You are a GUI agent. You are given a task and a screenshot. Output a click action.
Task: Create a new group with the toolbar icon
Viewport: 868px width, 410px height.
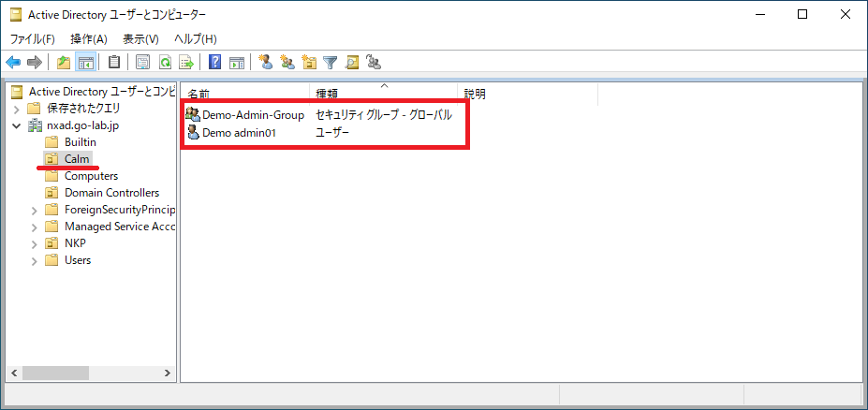(287, 63)
